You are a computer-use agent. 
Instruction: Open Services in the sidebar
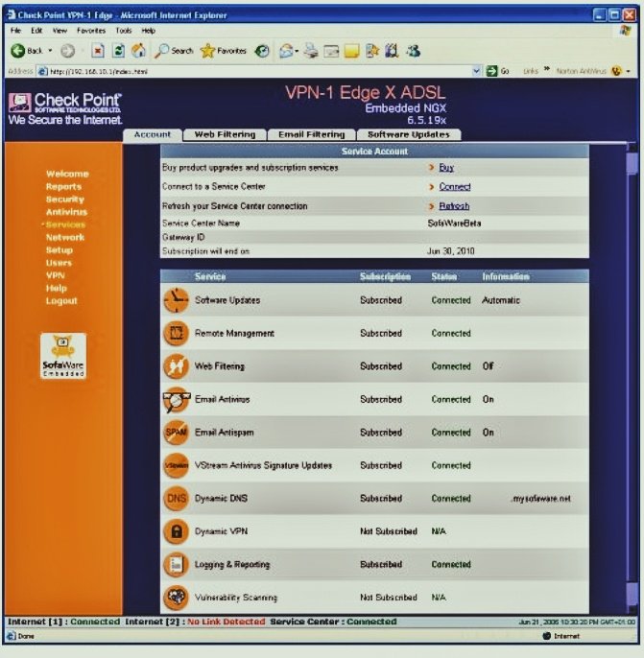(65, 224)
